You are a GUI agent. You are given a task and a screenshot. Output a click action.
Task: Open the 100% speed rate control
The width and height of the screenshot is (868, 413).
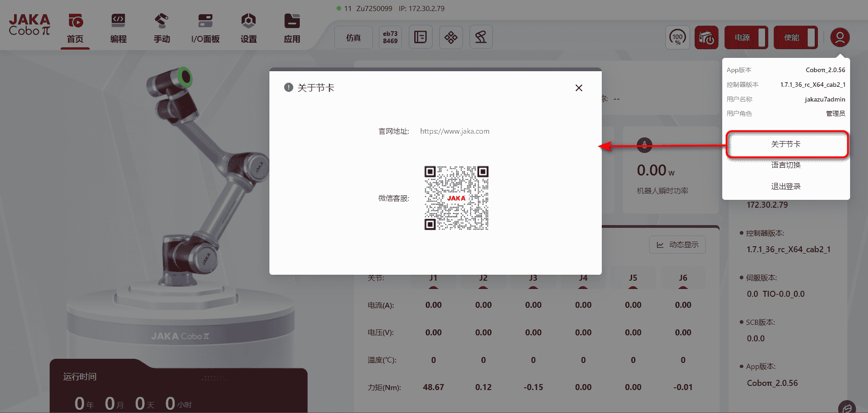point(677,38)
